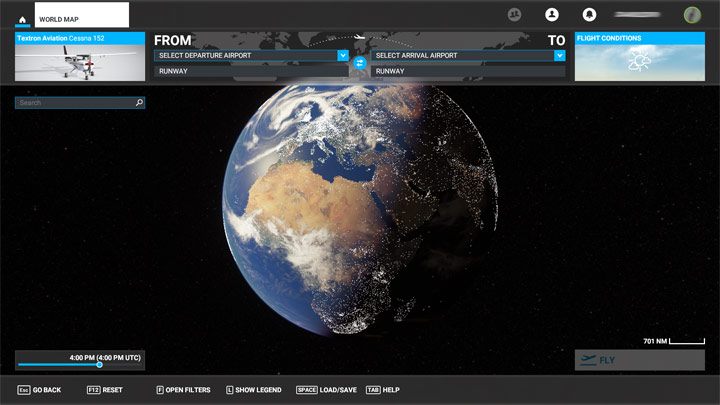Click Go Back in the bottom bar
Viewport: 720px width, 405px height.
point(39,390)
